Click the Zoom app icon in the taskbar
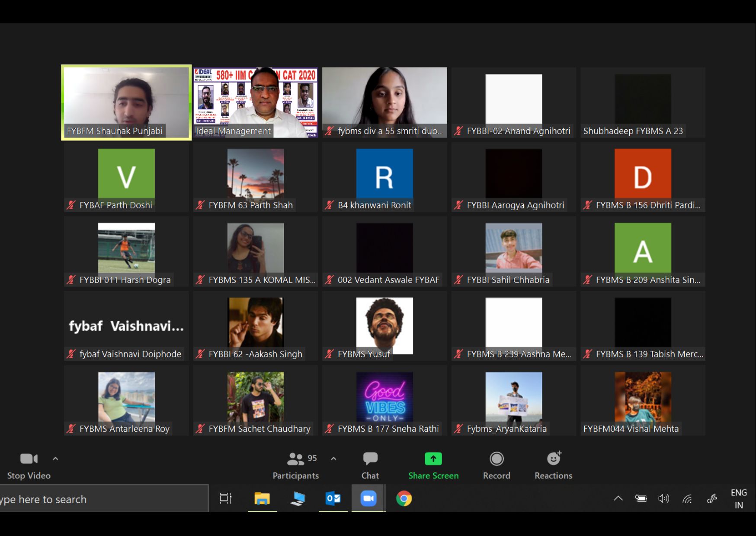756x536 pixels. tap(368, 498)
